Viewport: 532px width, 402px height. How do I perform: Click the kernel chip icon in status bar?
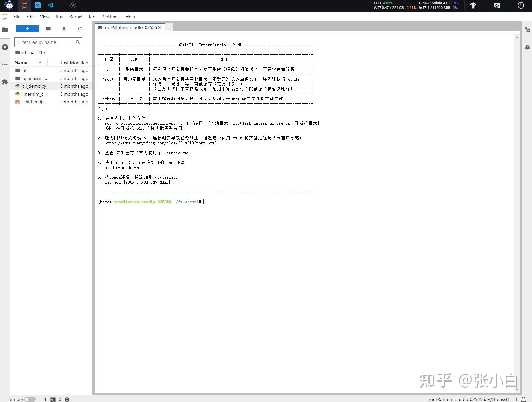(x=67, y=399)
